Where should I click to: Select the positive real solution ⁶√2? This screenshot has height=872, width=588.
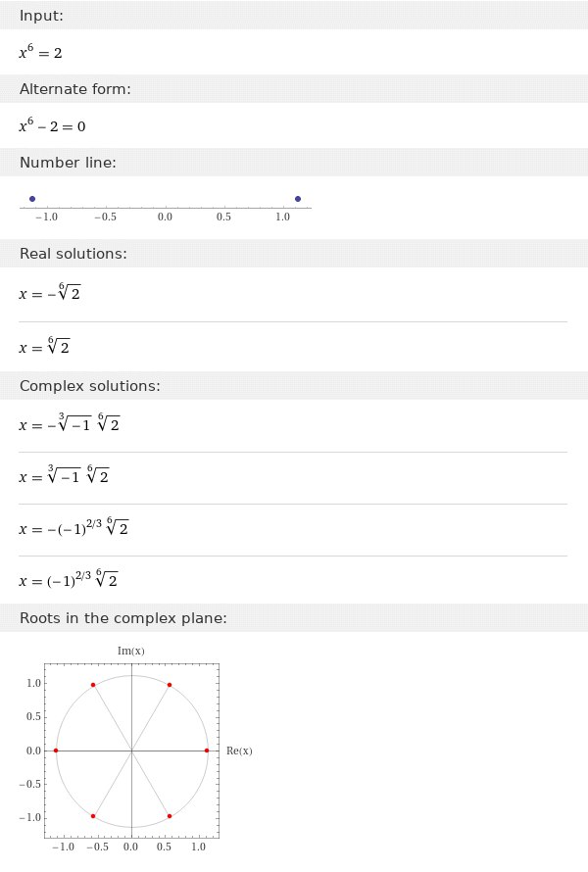coord(45,347)
